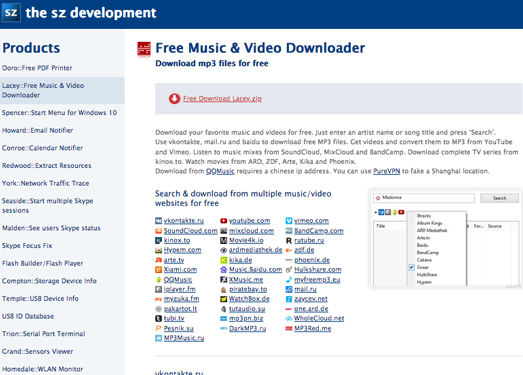
Task: Visit the Hulkshare.com link
Action: (318, 270)
